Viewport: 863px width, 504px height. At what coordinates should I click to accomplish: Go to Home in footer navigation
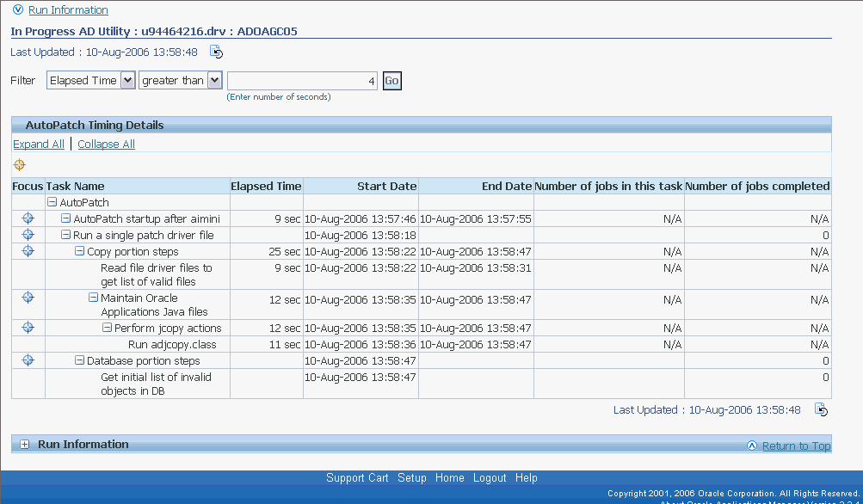450,477
